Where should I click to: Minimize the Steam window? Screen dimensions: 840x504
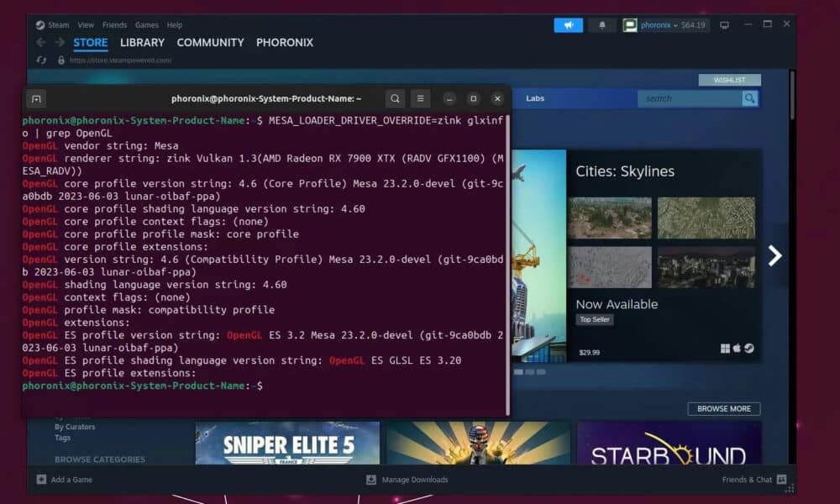748,24
